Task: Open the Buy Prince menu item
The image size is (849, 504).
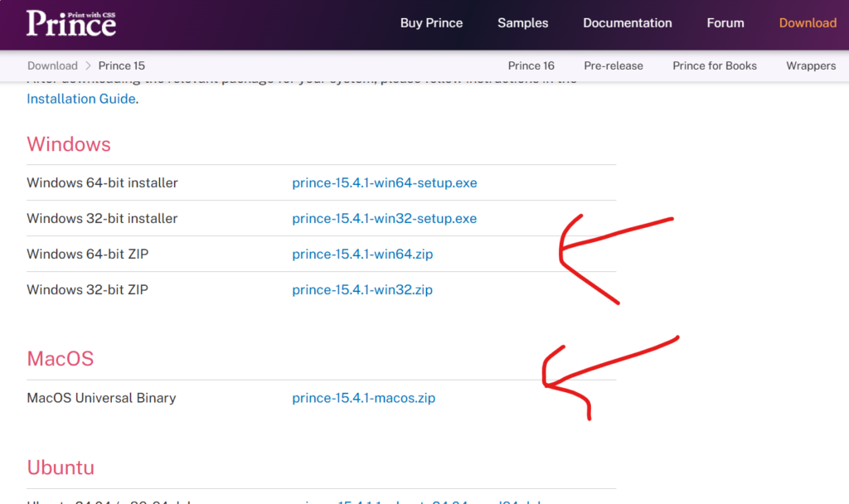Action: tap(431, 23)
